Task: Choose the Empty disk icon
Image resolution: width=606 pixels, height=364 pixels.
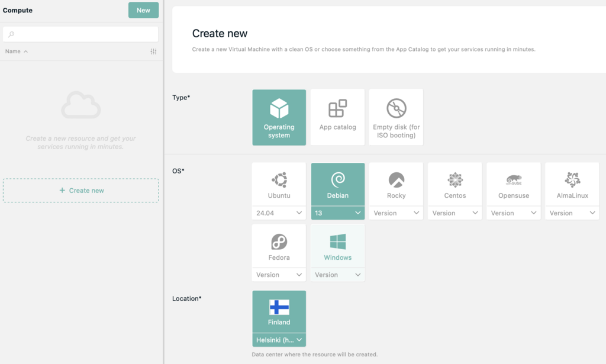Action: click(x=396, y=108)
